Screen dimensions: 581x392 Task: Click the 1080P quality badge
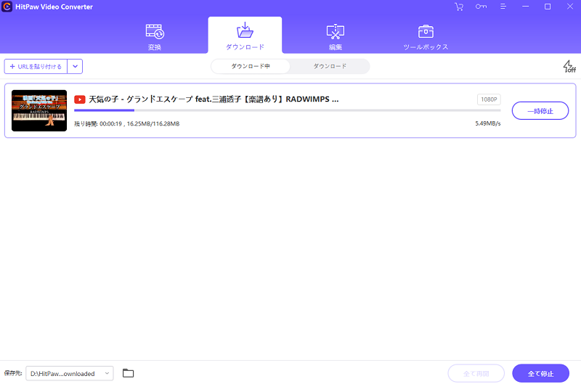point(489,99)
